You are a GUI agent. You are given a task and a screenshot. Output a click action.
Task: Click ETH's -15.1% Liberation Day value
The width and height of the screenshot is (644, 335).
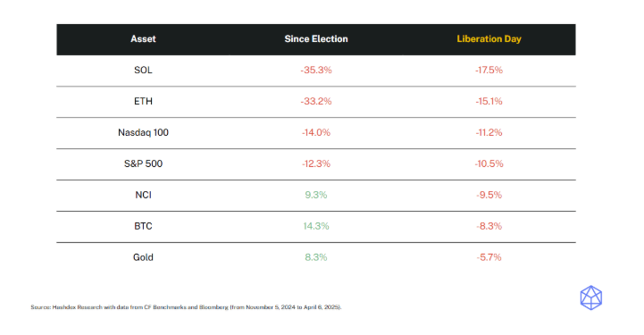(489, 102)
